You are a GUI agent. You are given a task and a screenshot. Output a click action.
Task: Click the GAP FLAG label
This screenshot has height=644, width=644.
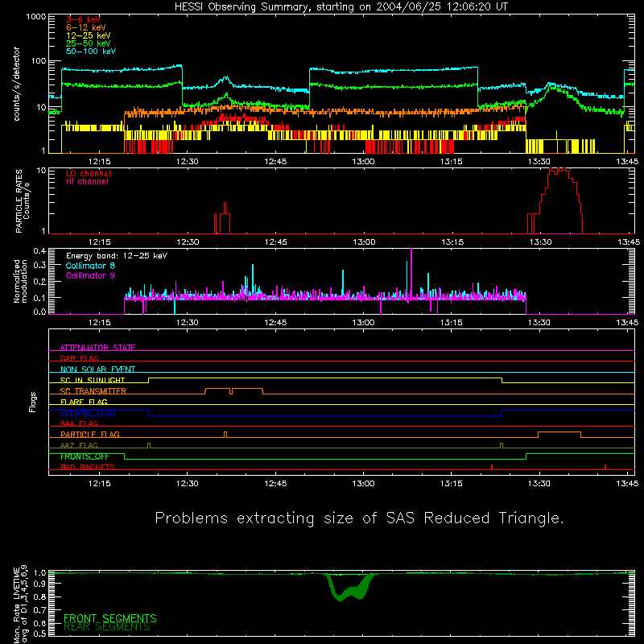pyautogui.click(x=79, y=358)
